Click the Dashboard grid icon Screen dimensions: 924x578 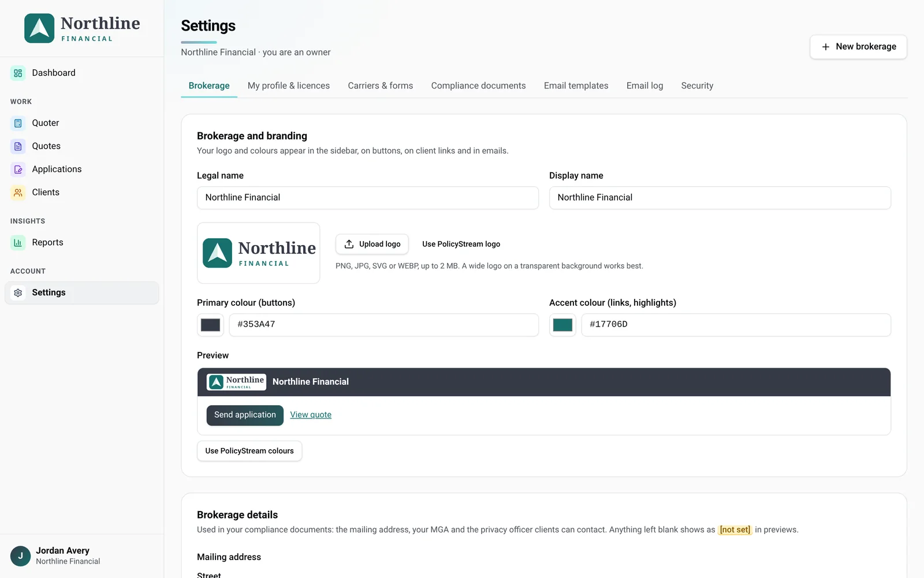[18, 73]
